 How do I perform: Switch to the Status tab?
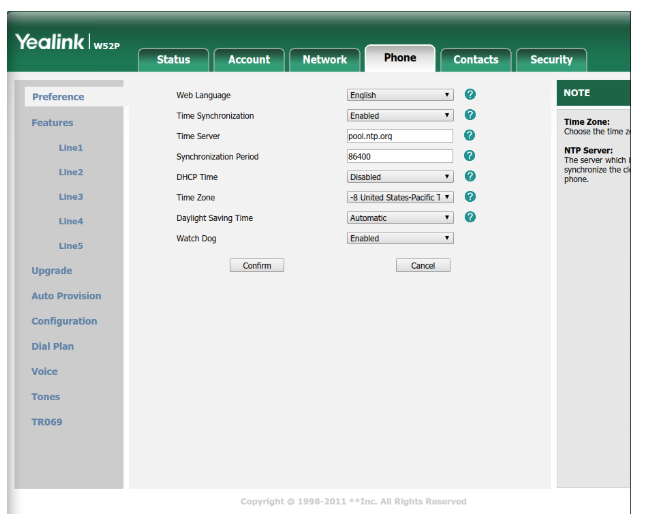coord(173,60)
